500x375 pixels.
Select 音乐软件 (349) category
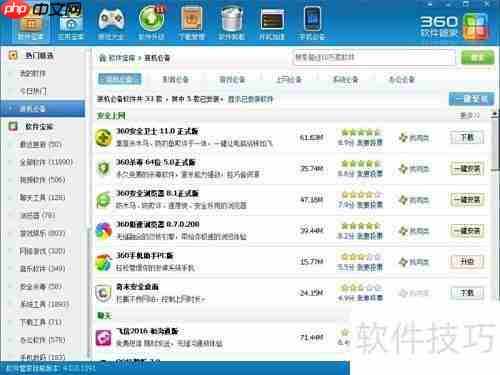click(42, 269)
